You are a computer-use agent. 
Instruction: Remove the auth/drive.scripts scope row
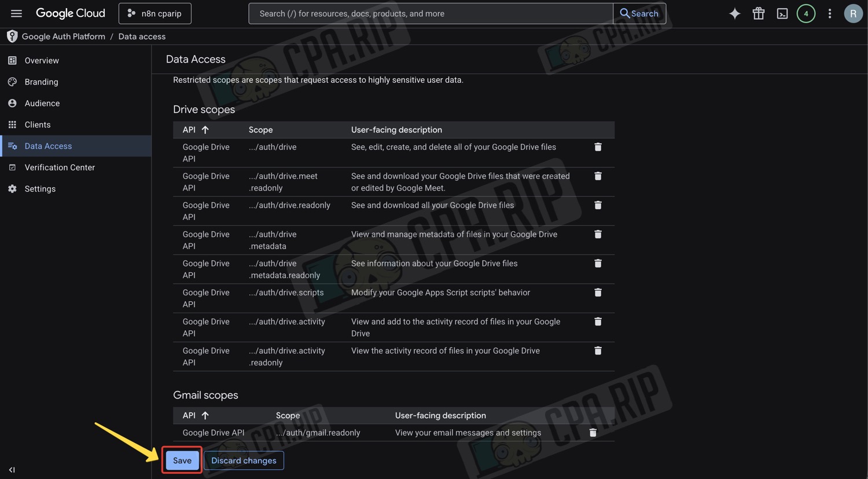pyautogui.click(x=598, y=292)
